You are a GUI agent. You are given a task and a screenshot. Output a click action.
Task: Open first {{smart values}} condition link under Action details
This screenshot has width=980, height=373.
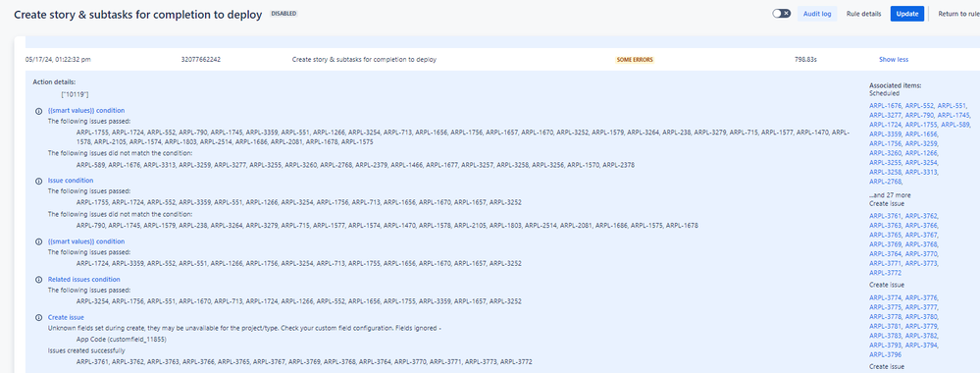pos(86,111)
